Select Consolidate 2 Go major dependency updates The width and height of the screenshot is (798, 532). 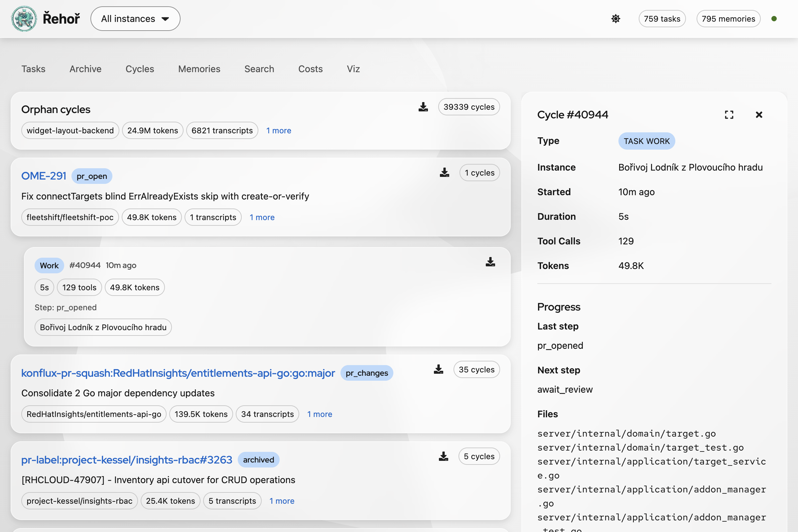click(118, 393)
